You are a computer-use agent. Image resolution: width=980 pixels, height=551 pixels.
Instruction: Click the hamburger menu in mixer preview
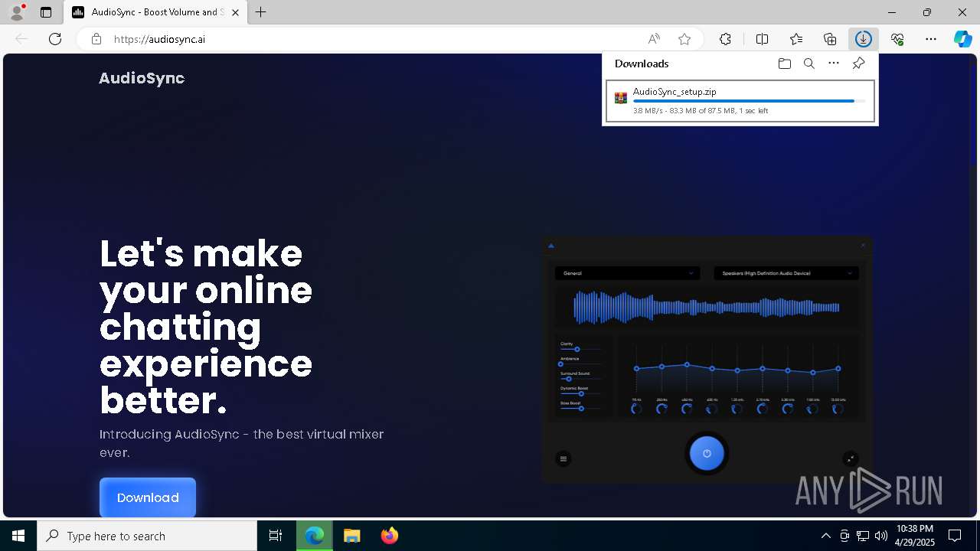coord(563,459)
